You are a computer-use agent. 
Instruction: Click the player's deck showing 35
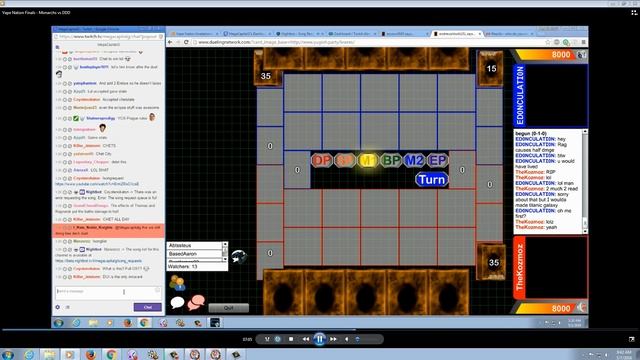coord(492,262)
